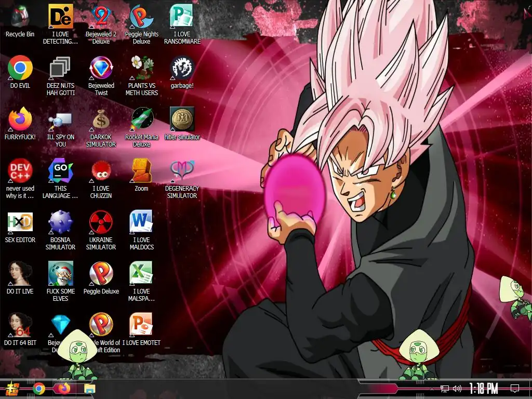Open the DEEZ NUTS HAH GOTTI shortcut
The width and height of the screenshot is (532, 399).
coord(60,76)
